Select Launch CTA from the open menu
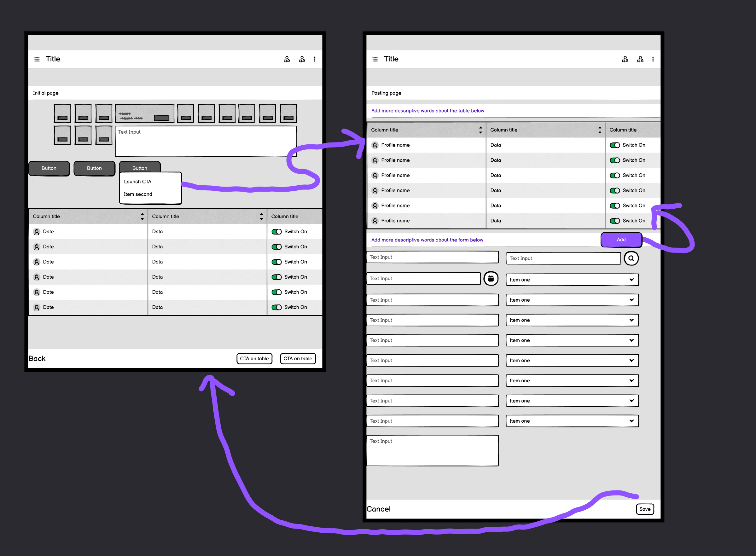Screen dimensions: 756x556 (x=137, y=182)
